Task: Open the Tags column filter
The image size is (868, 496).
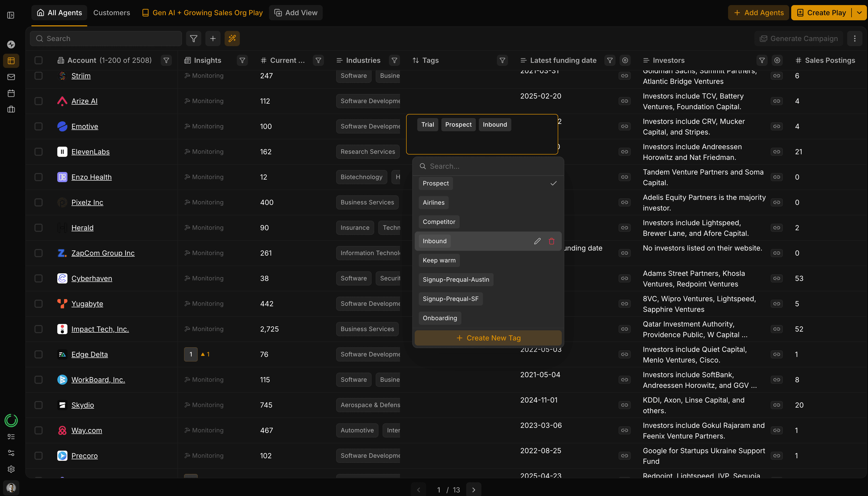Action: (x=502, y=60)
